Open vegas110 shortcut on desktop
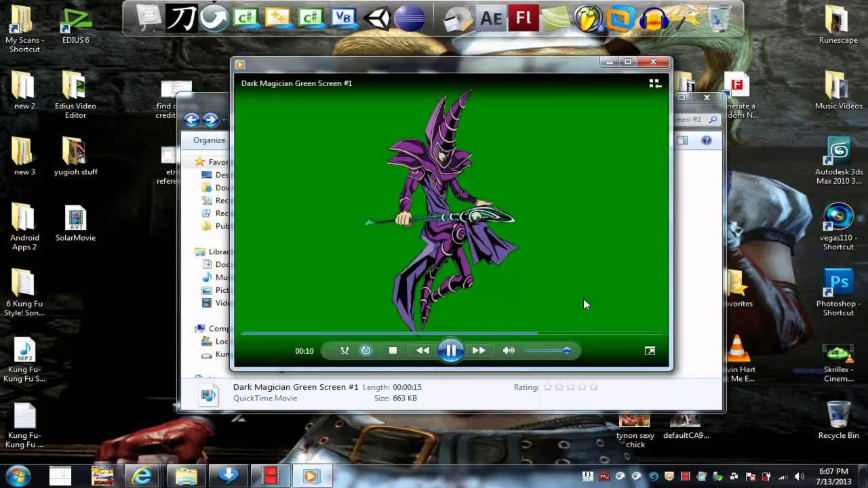The image size is (868, 488). coord(838,226)
